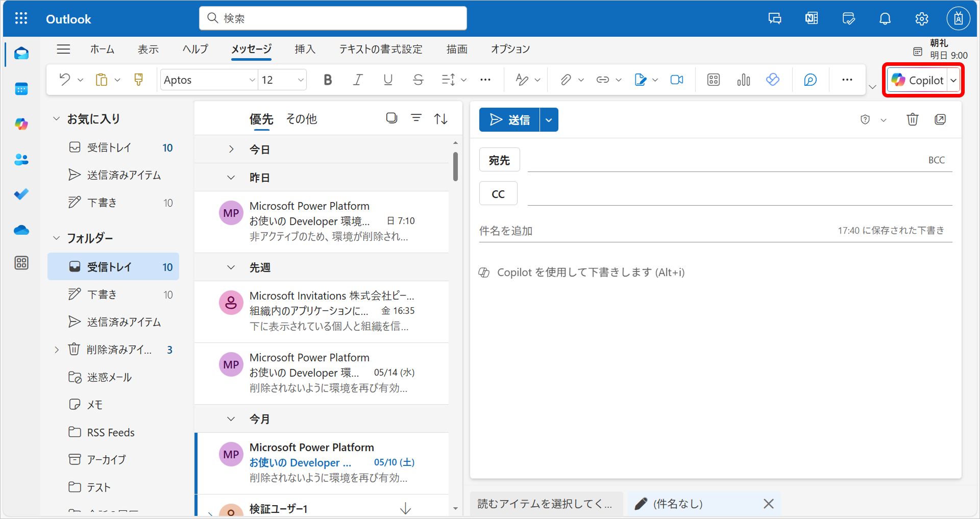The width and height of the screenshot is (980, 519).
Task: Click the Viva Insights icon
Action: (773, 80)
